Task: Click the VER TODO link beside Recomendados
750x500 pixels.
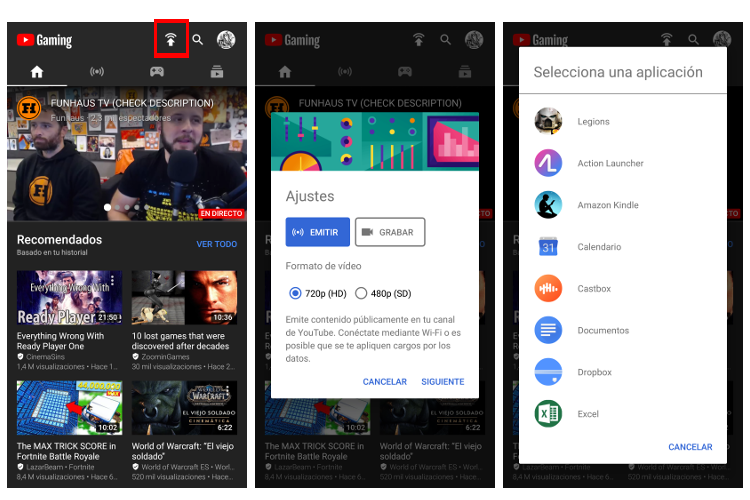Action: pos(216,244)
